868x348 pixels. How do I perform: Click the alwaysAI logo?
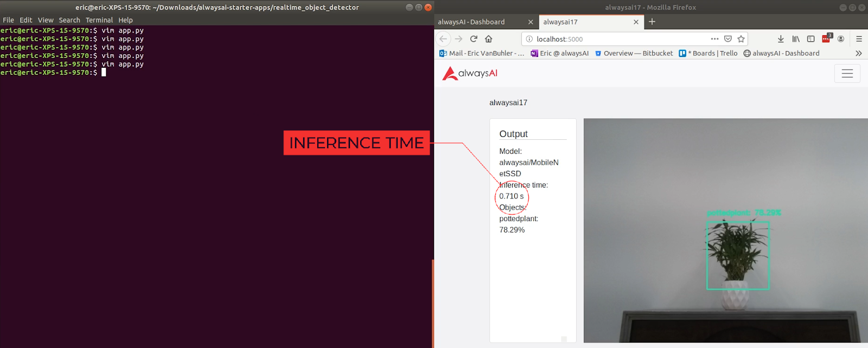(470, 73)
